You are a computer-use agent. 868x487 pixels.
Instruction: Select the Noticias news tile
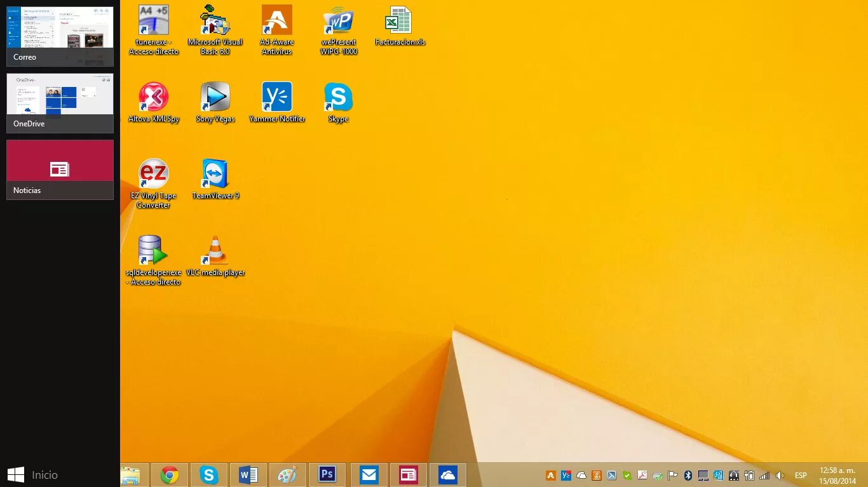59,168
